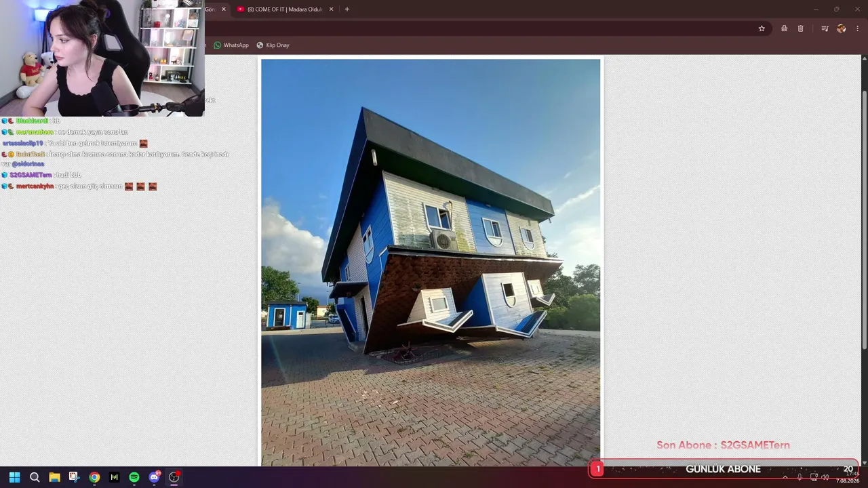Screen dimensions: 868x488
Task: Close the first browser tab
Action: tap(224, 9)
